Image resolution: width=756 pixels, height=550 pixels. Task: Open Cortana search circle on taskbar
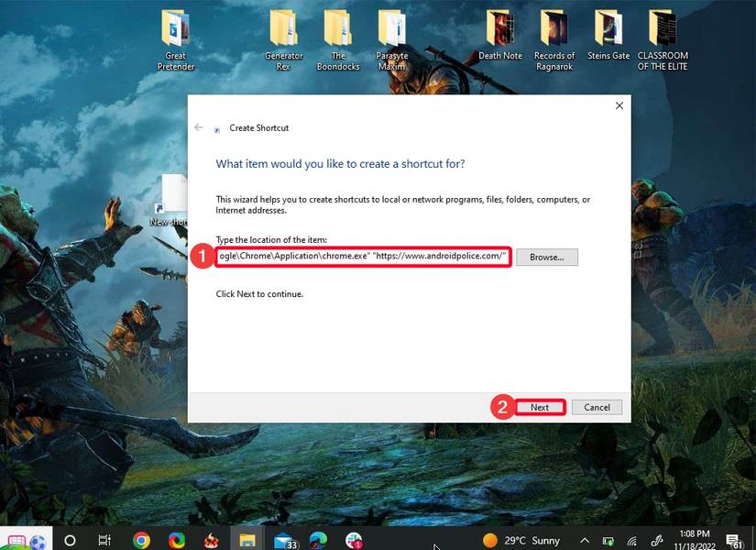[x=70, y=540]
